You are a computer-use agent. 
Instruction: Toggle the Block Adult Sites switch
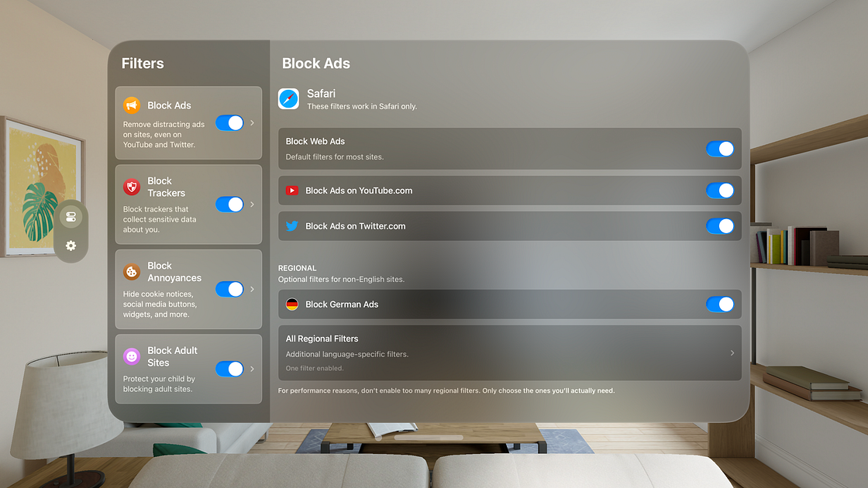tap(229, 369)
